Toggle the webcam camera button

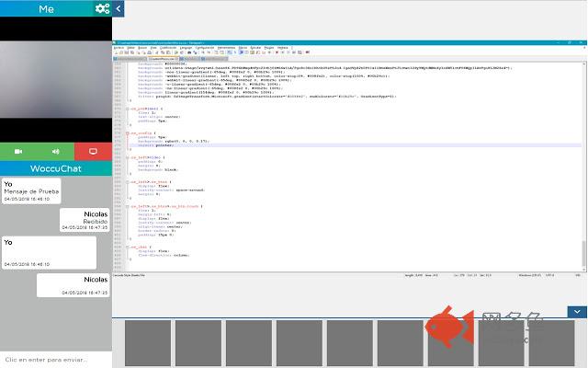(18, 151)
